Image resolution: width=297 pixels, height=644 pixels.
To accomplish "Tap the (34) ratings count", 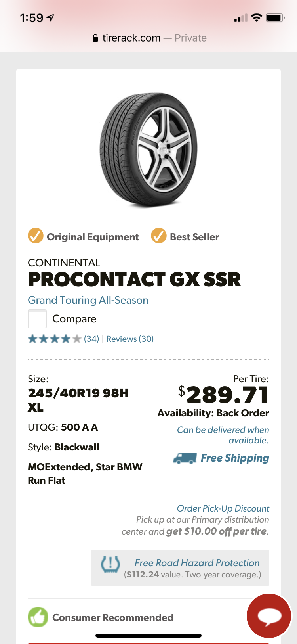I will pyautogui.click(x=91, y=339).
